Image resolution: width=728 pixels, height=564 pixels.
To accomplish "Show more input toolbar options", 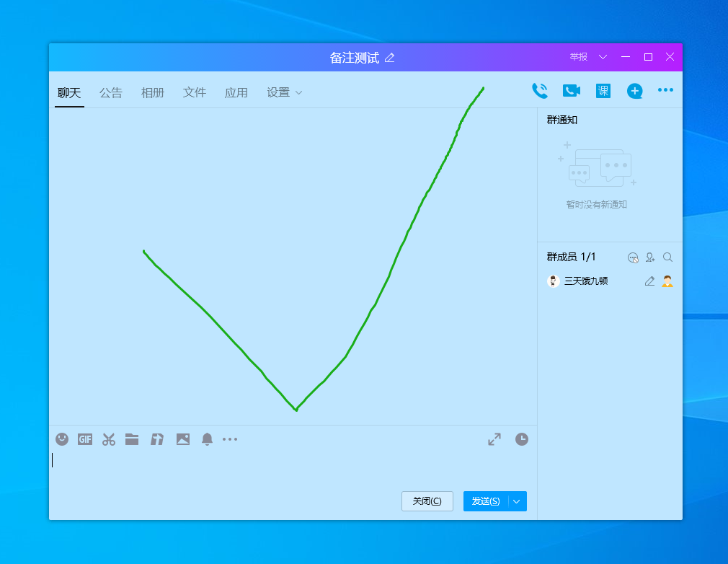I will [230, 439].
